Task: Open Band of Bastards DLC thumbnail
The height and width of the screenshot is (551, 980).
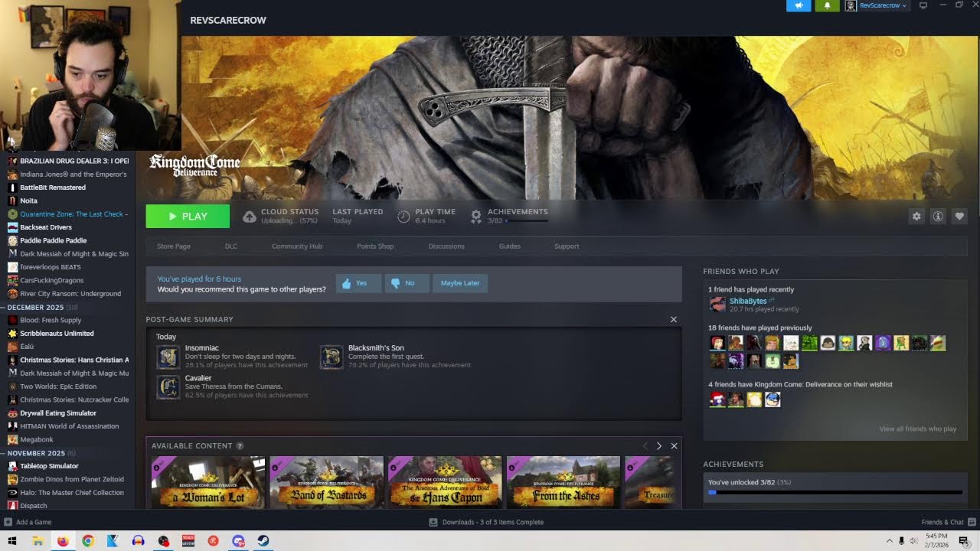Action: point(327,482)
